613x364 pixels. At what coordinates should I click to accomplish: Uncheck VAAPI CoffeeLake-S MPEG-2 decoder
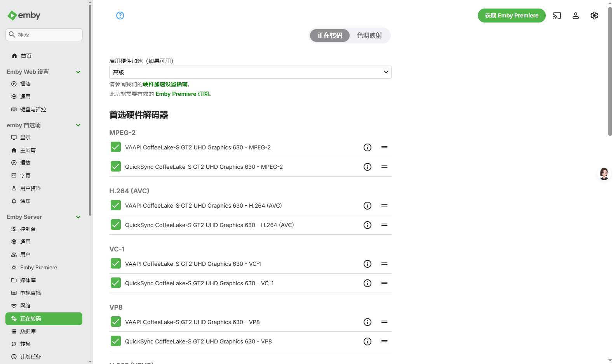tap(116, 147)
